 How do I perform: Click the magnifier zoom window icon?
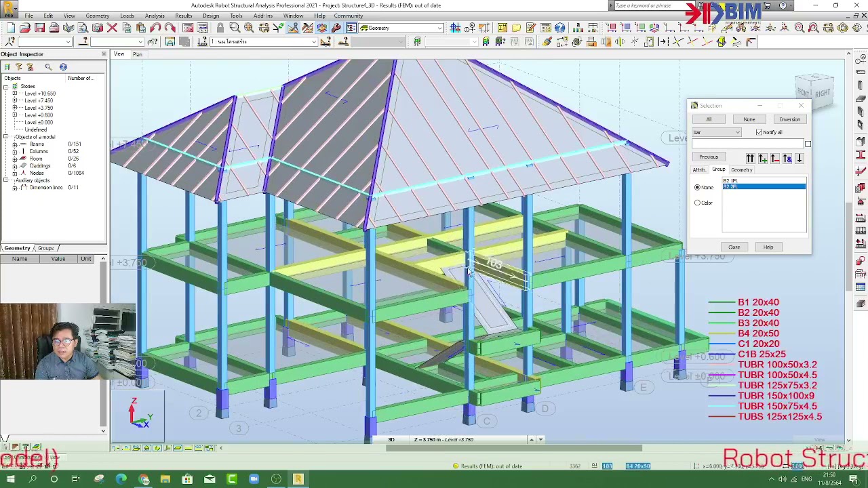pos(235,28)
